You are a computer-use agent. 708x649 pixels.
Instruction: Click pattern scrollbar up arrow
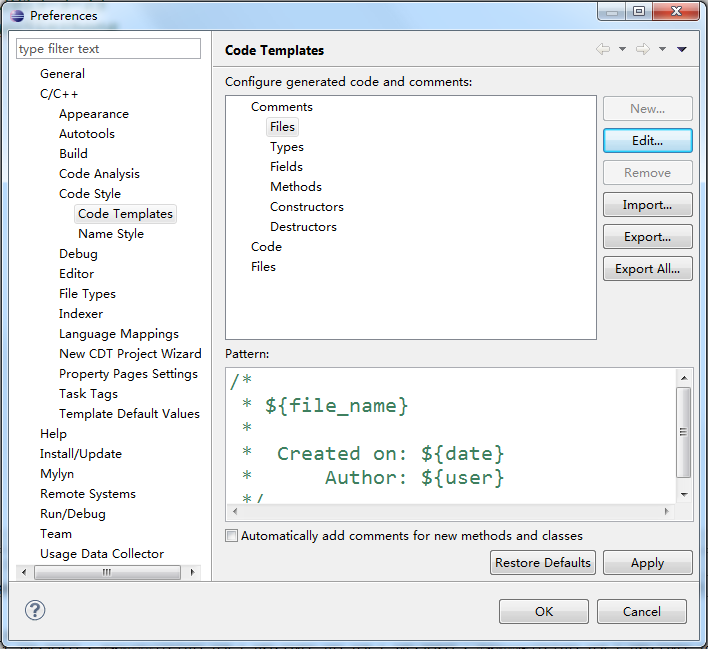[684, 378]
